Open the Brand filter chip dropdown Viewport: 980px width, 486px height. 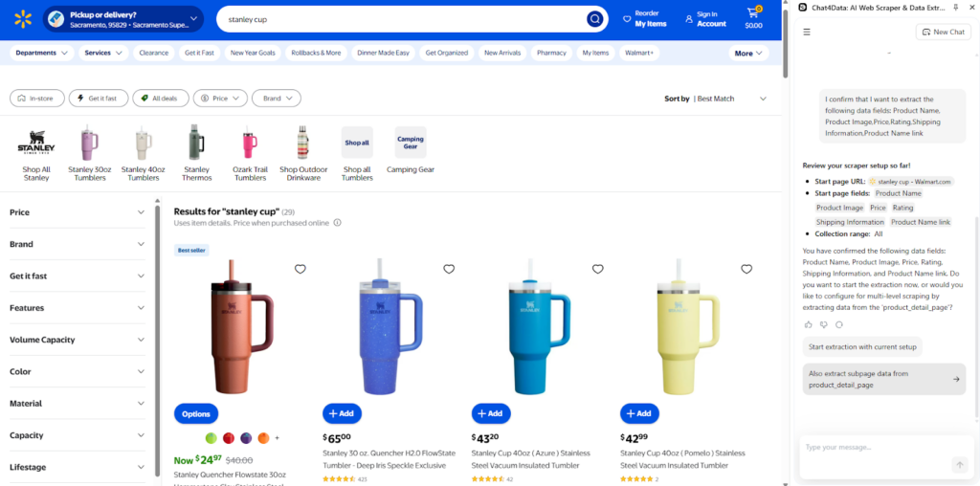(x=277, y=99)
